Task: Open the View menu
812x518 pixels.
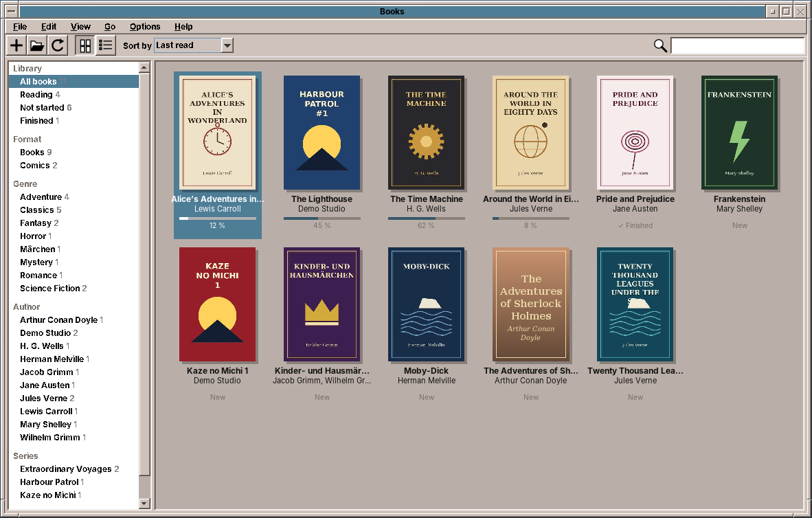Action: click(x=80, y=26)
